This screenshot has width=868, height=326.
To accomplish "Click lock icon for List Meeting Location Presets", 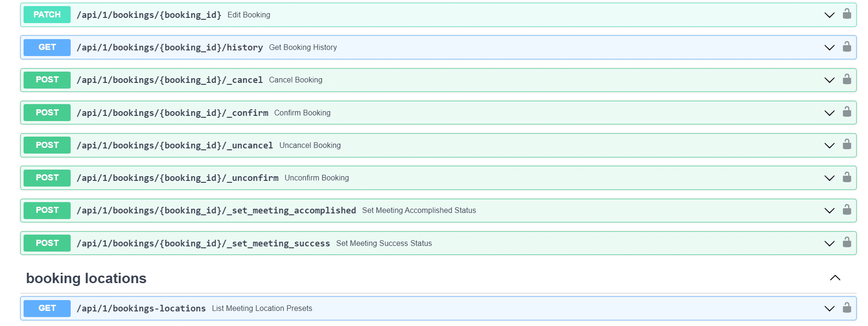I will point(847,308).
